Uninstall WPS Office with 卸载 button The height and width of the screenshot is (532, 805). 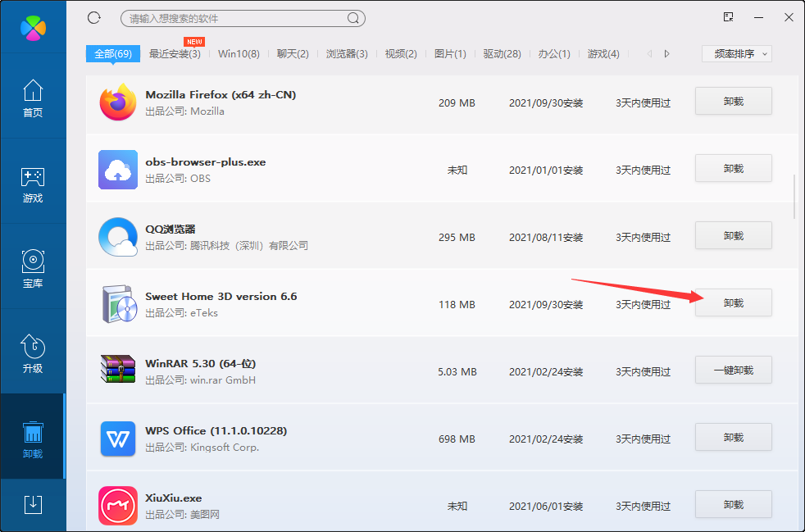pos(734,438)
